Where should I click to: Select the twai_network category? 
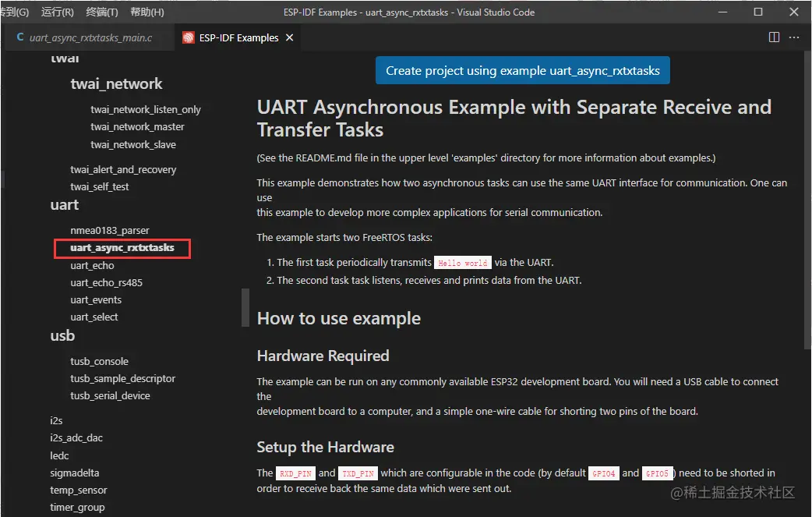point(116,84)
